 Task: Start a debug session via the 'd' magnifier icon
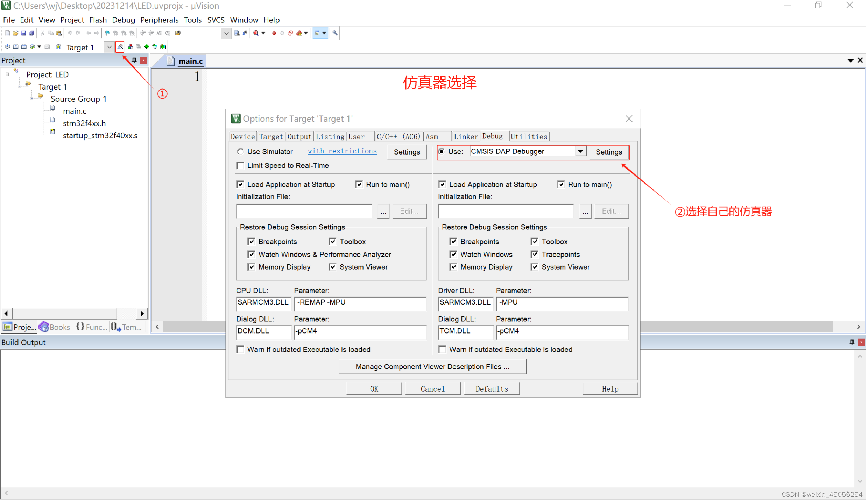[x=256, y=33]
